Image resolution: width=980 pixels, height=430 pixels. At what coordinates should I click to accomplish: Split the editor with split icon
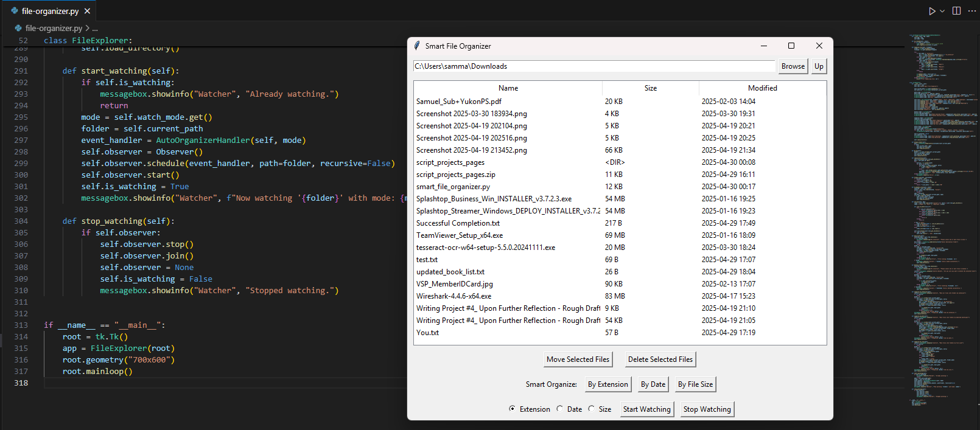tap(956, 11)
